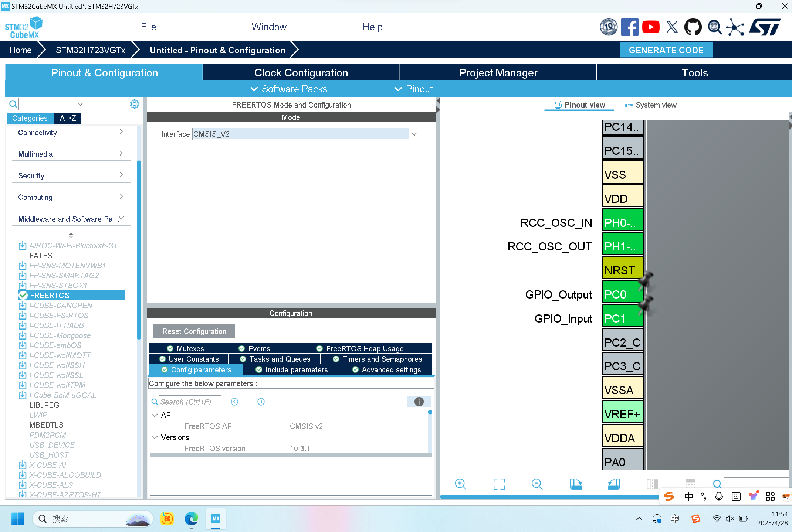Viewport: 792px width, 532px height.
Task: Open the categories settings gear icon
Action: (135, 104)
